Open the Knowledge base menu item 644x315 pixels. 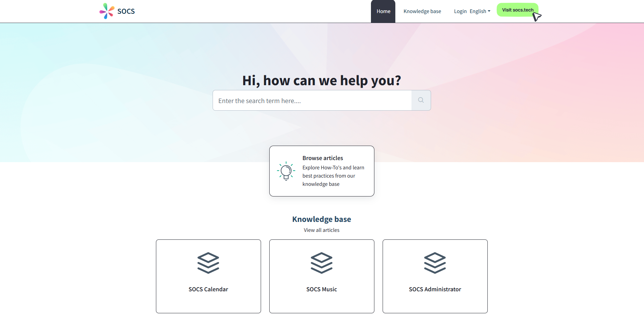422,11
